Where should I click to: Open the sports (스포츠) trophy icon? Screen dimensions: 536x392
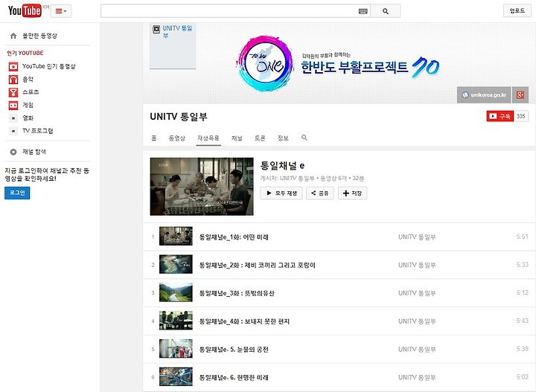pyautogui.click(x=13, y=92)
